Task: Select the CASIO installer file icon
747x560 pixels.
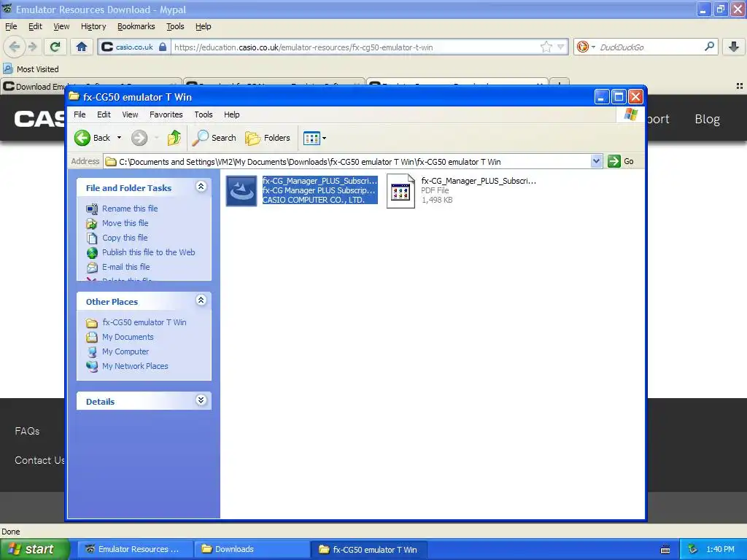Action: pos(241,191)
